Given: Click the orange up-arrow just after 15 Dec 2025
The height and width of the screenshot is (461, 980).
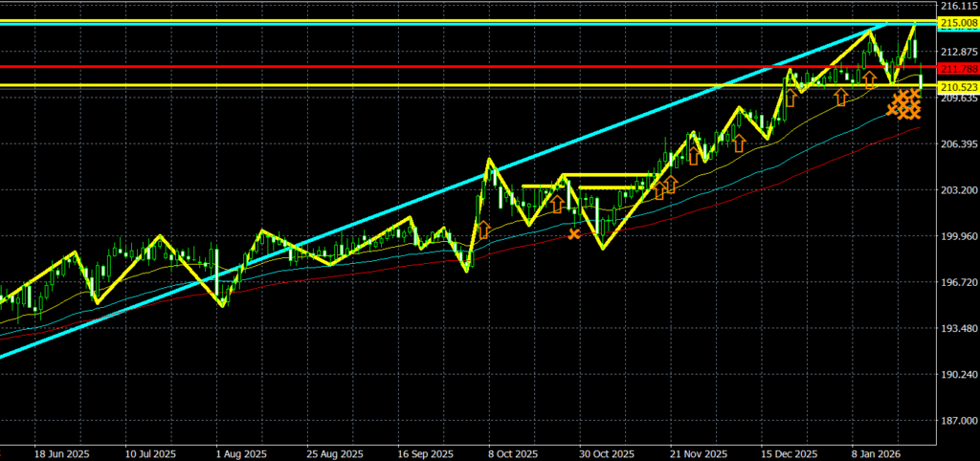Looking at the screenshot, I should click(x=791, y=99).
